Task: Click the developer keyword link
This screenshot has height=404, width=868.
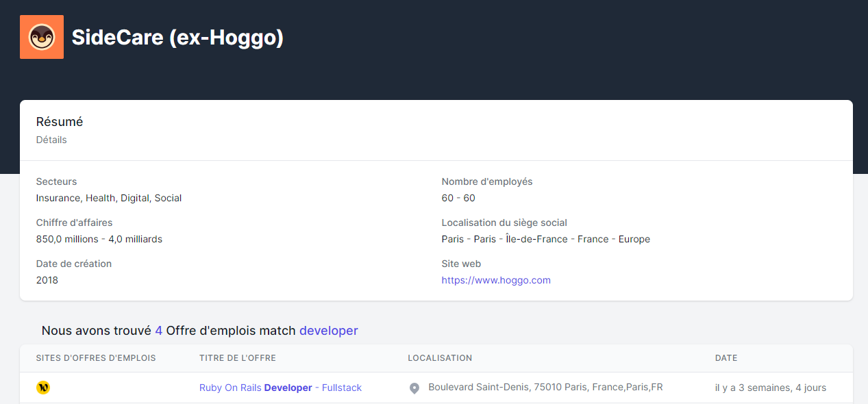Action: pyautogui.click(x=329, y=331)
